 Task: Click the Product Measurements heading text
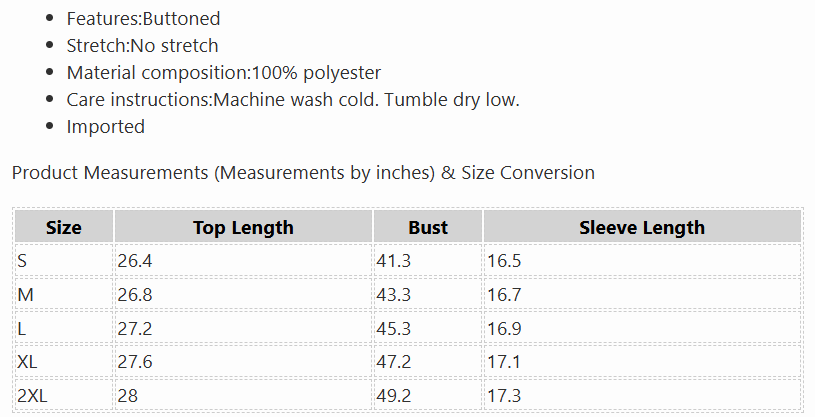[x=303, y=173]
